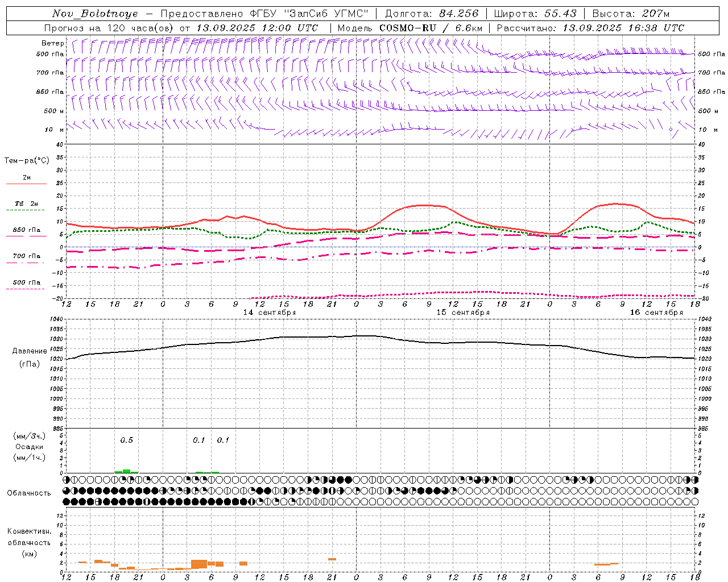728x582 pixels.
Task: Click the red 2м temperature legend line
Action: click(26, 184)
